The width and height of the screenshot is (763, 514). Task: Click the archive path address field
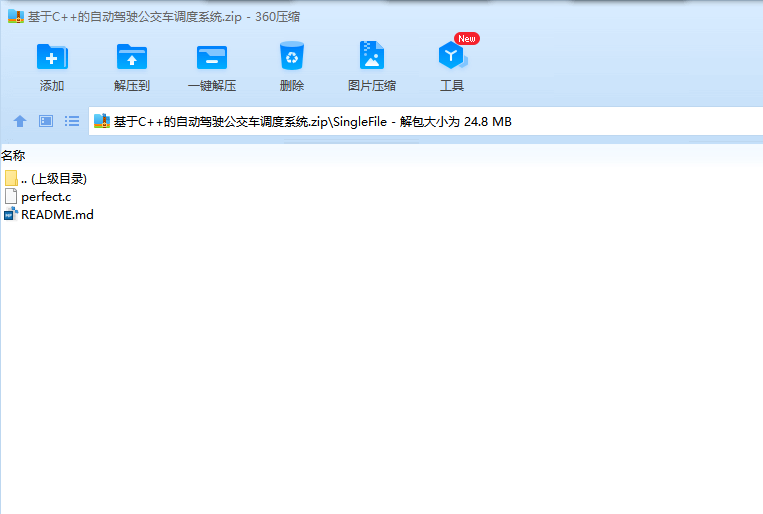pos(426,121)
